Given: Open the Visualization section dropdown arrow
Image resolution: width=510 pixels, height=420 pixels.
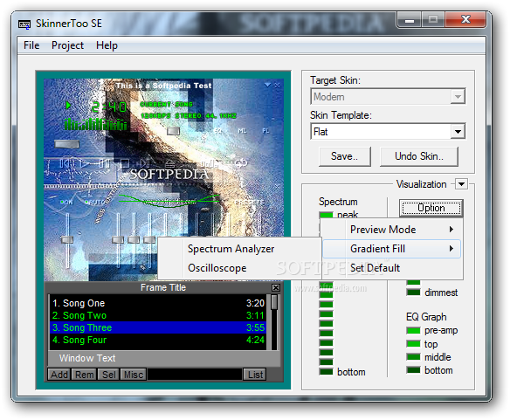Looking at the screenshot, I should [x=461, y=184].
